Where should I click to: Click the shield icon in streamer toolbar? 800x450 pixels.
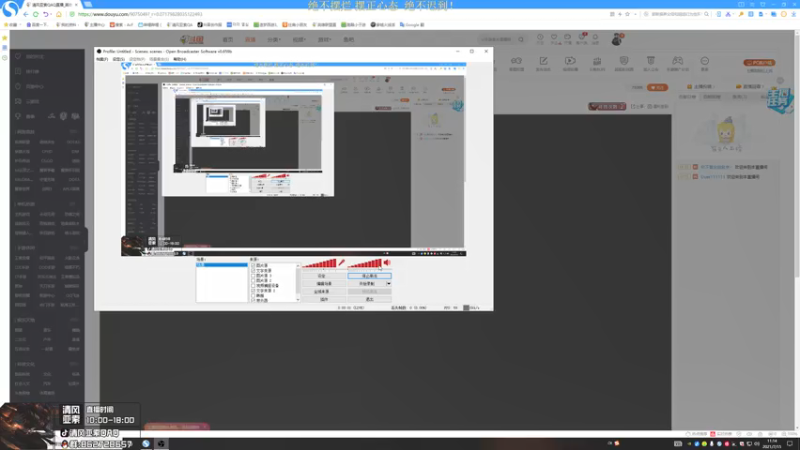point(623,61)
